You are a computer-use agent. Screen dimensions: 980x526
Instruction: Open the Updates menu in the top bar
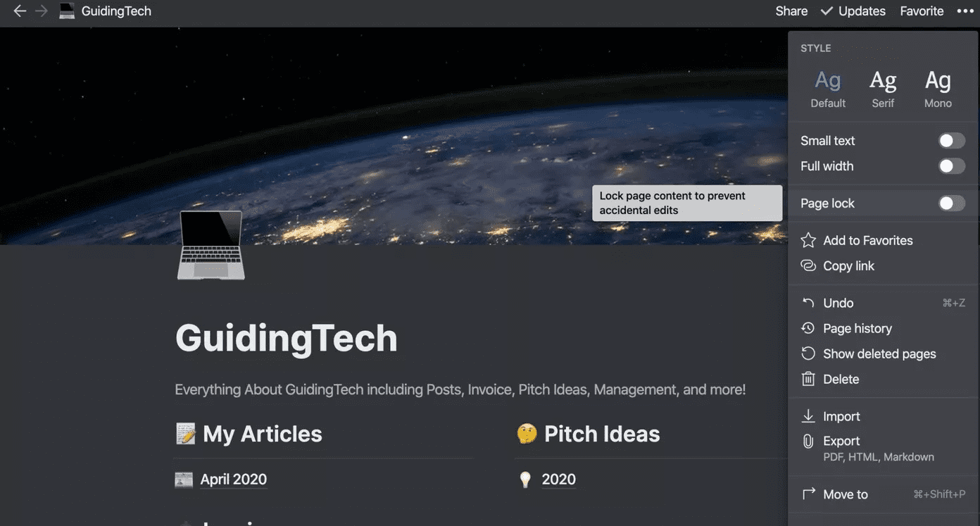point(853,11)
